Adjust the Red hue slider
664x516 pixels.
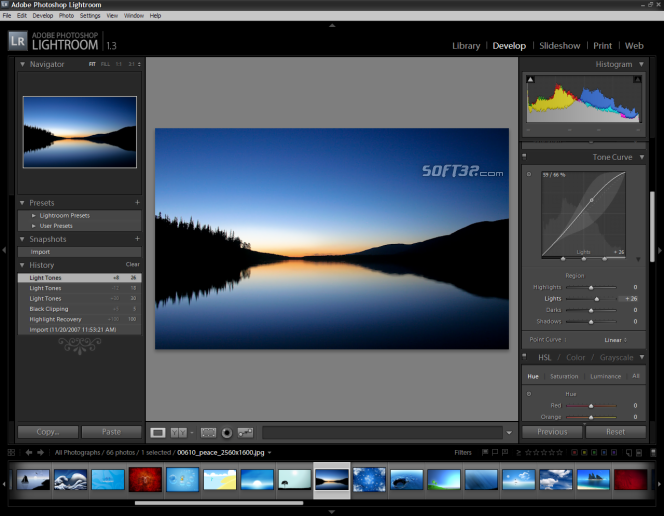point(591,406)
